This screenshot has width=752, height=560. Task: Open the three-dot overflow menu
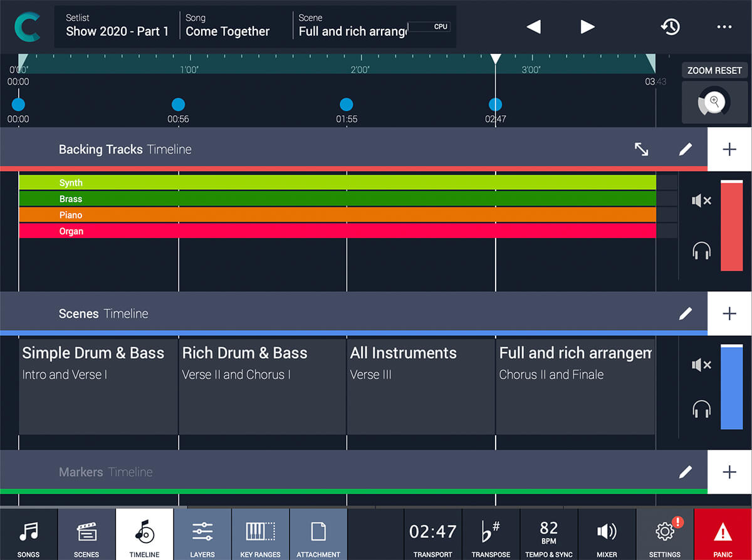[x=724, y=27]
